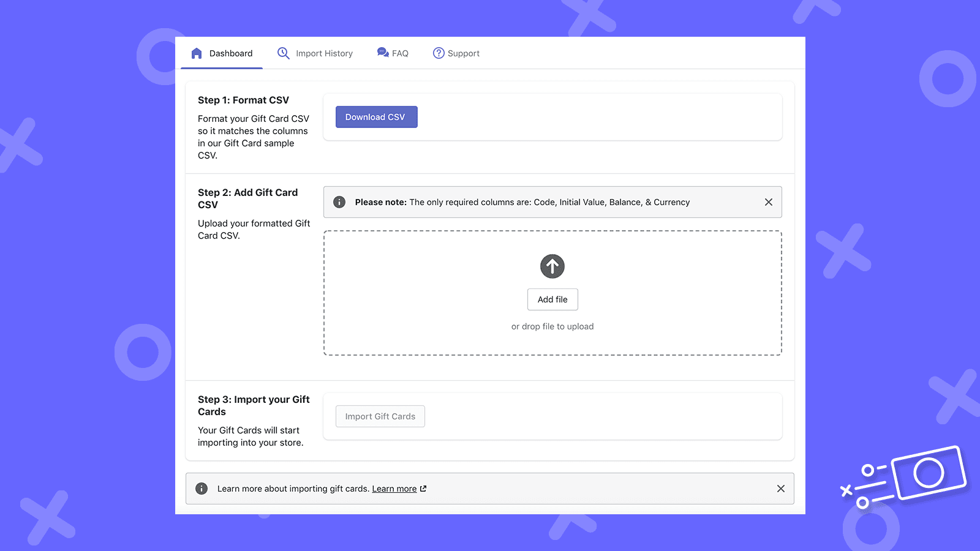
Task: Click the Download CSV button
Action: pos(376,116)
